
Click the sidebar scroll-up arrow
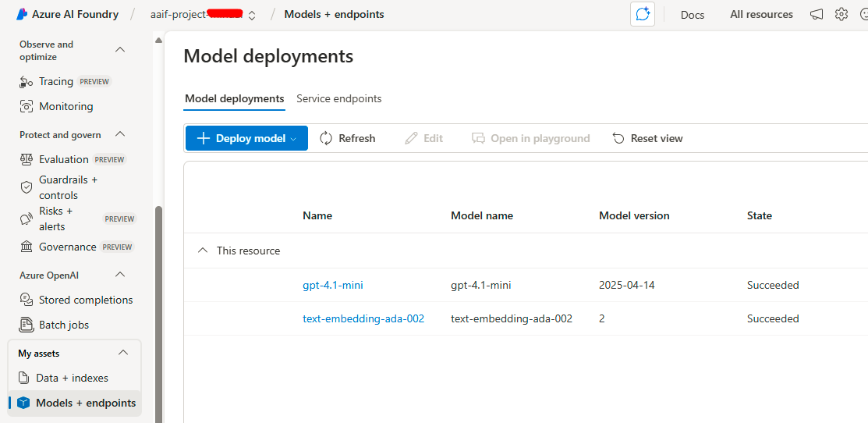click(x=158, y=40)
